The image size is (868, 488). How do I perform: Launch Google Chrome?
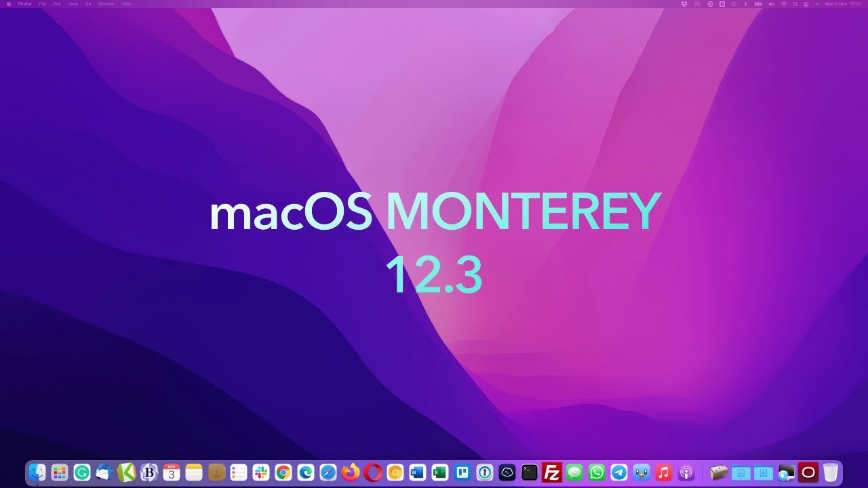tap(283, 472)
